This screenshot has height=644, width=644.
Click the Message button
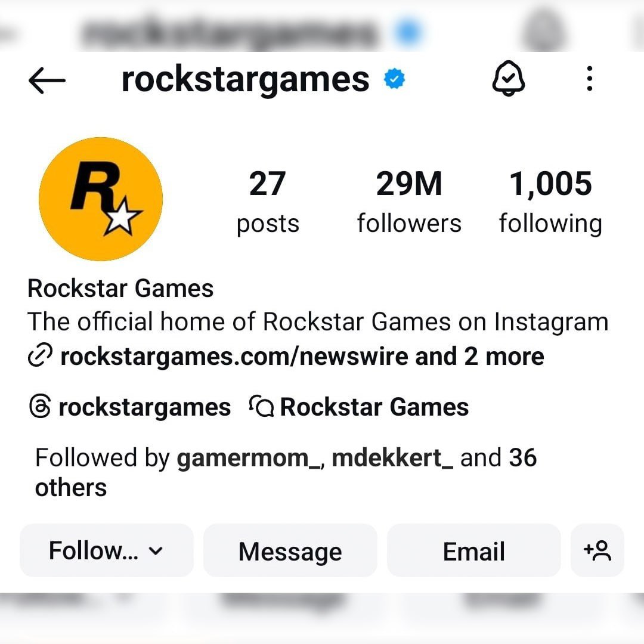290,550
